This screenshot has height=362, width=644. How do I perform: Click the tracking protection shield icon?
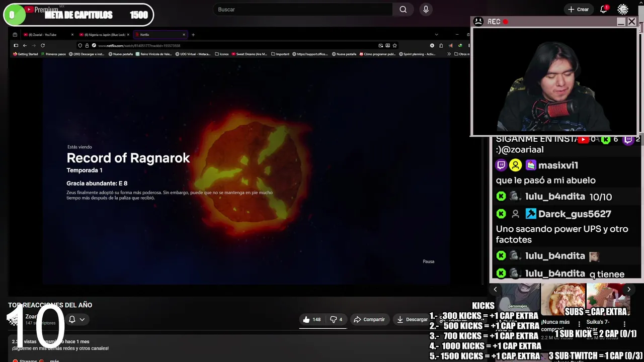(x=80, y=45)
